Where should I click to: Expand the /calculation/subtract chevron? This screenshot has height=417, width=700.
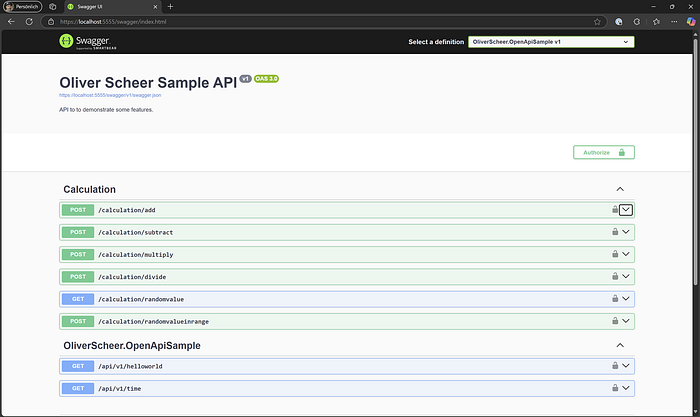626,232
